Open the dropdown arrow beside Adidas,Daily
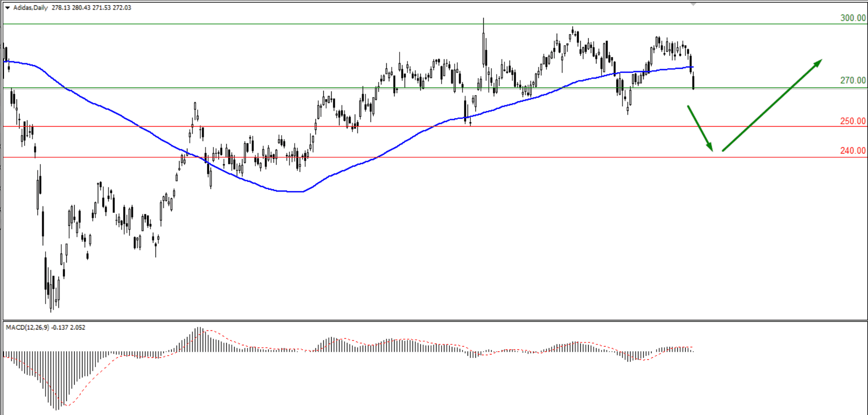Viewport: 868px width, 415px height. point(7,8)
